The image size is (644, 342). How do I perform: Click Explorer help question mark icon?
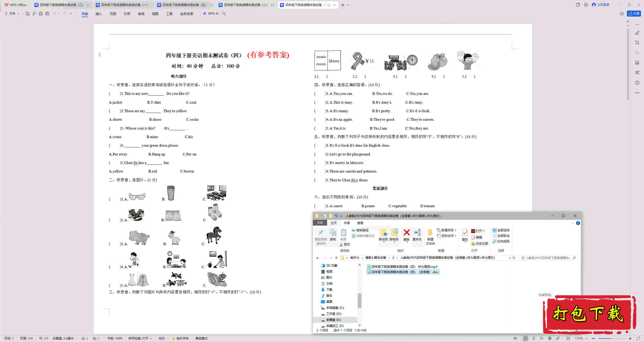click(578, 223)
